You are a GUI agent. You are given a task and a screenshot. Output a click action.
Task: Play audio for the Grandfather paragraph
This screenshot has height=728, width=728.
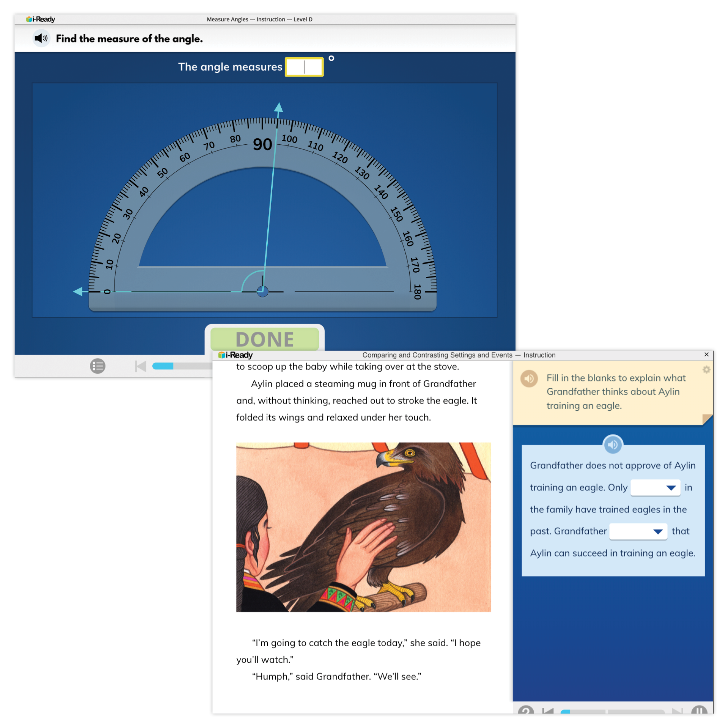pos(613,445)
